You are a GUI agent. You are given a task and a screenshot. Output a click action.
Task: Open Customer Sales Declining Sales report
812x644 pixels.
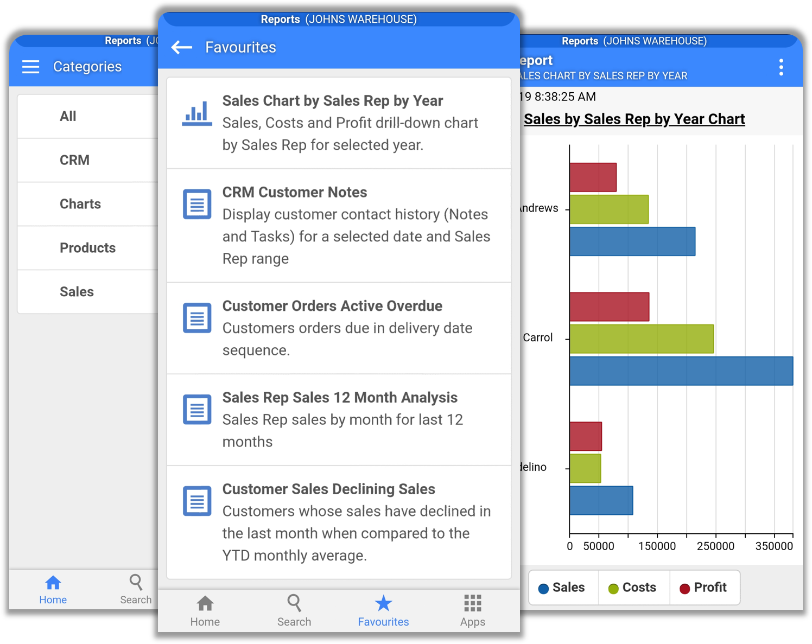click(339, 522)
